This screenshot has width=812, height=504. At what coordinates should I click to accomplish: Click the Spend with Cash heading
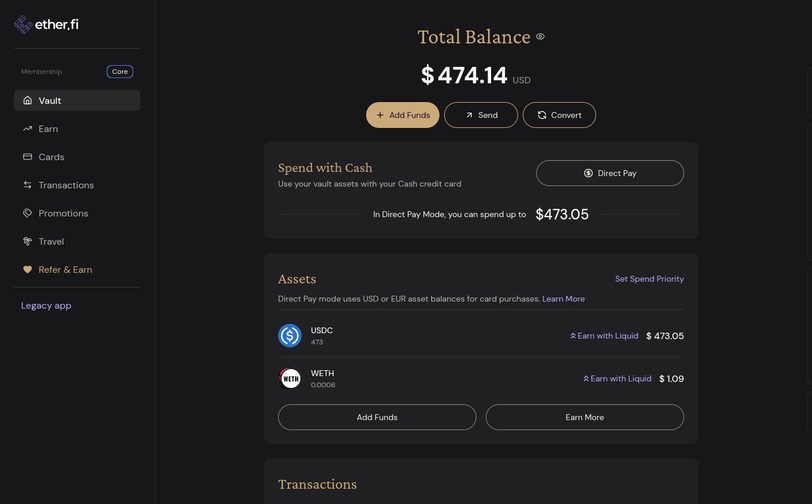[325, 168]
